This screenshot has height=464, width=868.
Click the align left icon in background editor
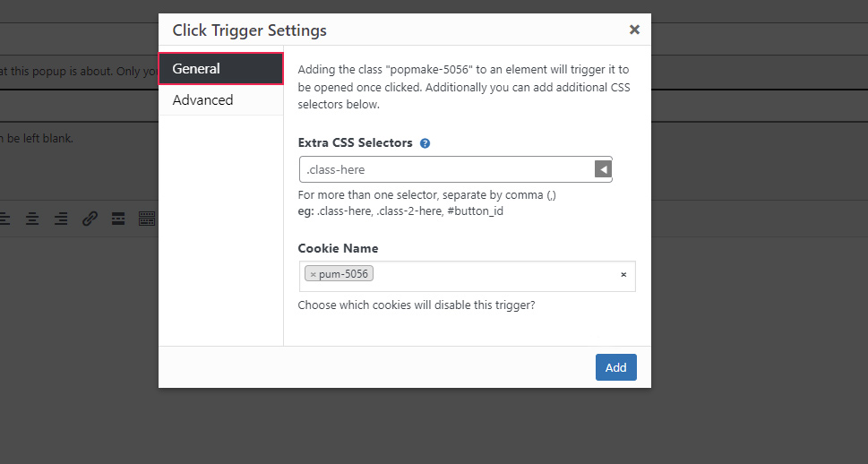click(x=4, y=219)
